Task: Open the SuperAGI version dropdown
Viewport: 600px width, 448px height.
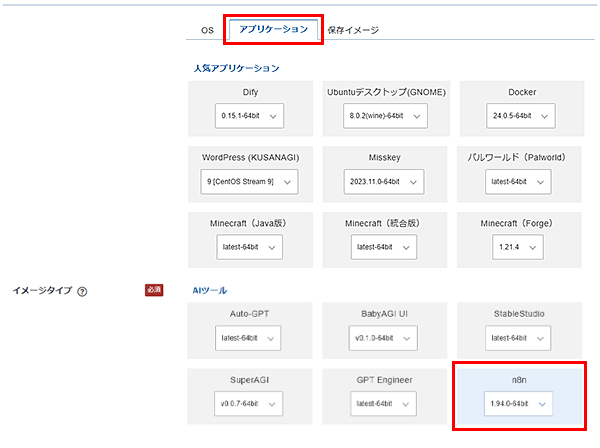Action: click(248, 403)
